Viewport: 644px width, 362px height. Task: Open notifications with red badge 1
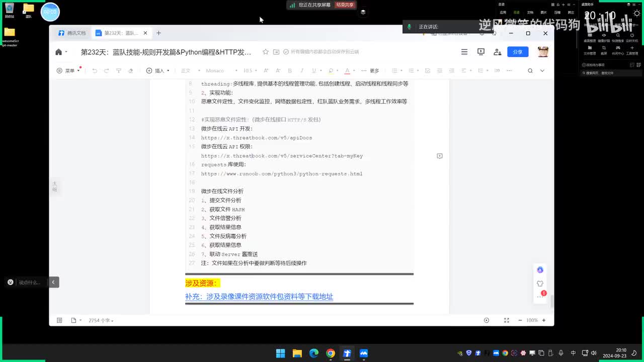[x=541, y=296]
